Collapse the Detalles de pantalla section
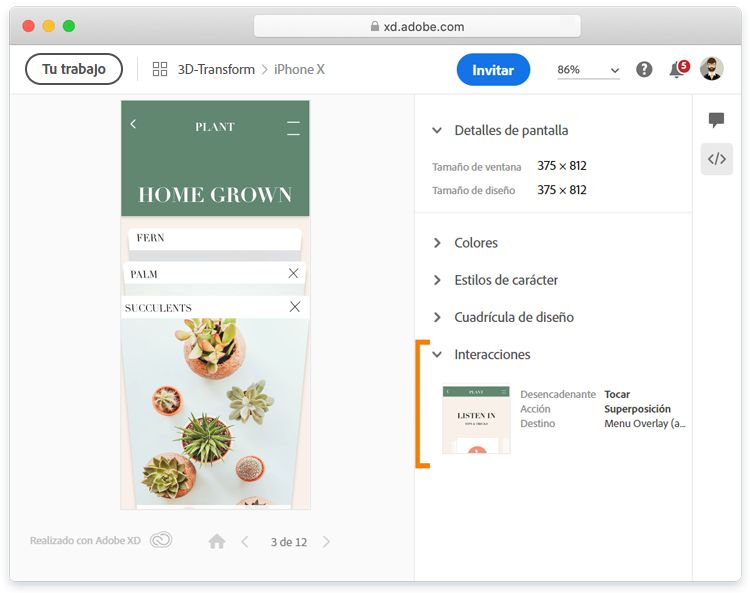The image size is (750, 593). (x=437, y=130)
